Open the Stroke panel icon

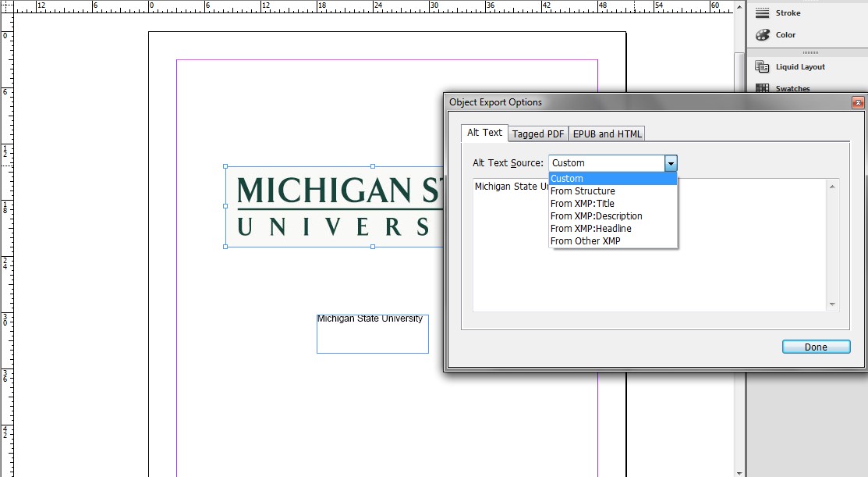point(762,12)
